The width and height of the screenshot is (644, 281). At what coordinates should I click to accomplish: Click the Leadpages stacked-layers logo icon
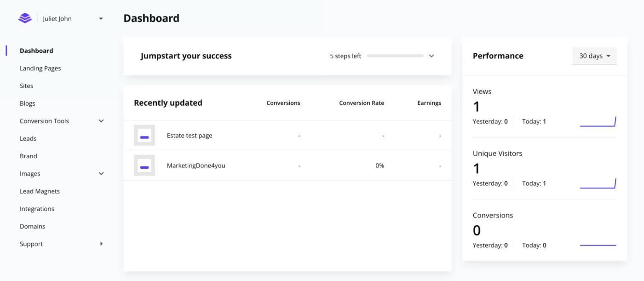[25, 18]
